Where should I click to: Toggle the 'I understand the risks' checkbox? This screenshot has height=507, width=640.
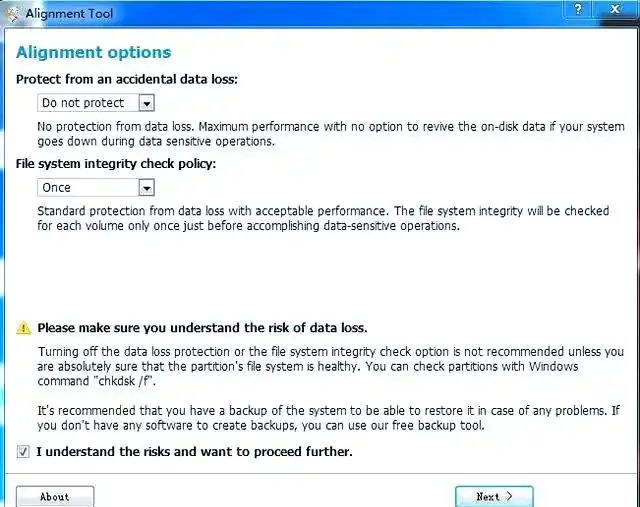pyautogui.click(x=23, y=452)
